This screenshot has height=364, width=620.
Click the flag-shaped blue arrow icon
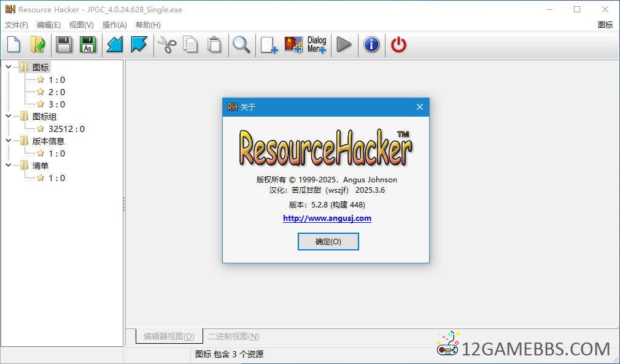[x=139, y=45]
